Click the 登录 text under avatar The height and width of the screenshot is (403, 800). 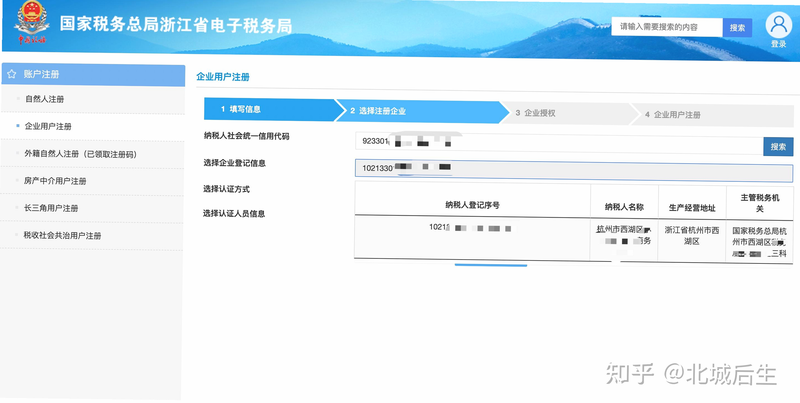click(779, 44)
